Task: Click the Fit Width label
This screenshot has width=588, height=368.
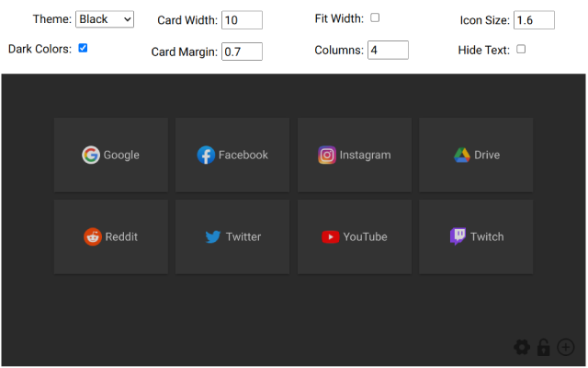Action: [339, 18]
